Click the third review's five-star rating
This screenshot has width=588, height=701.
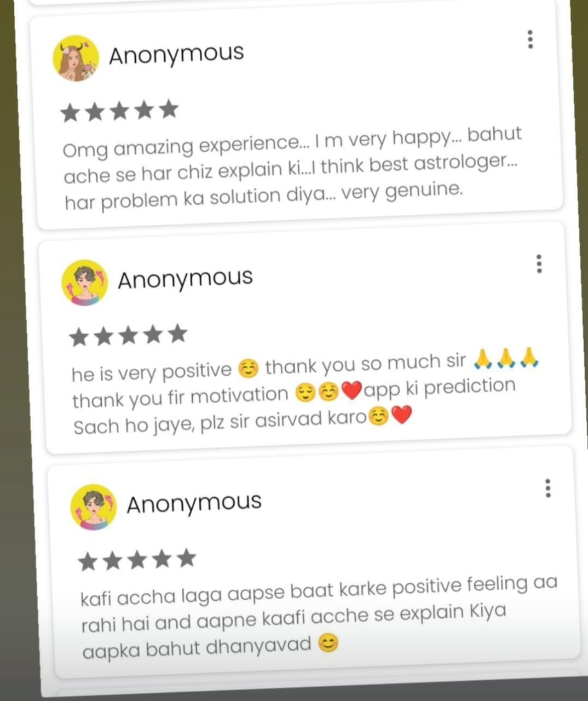pos(137,559)
